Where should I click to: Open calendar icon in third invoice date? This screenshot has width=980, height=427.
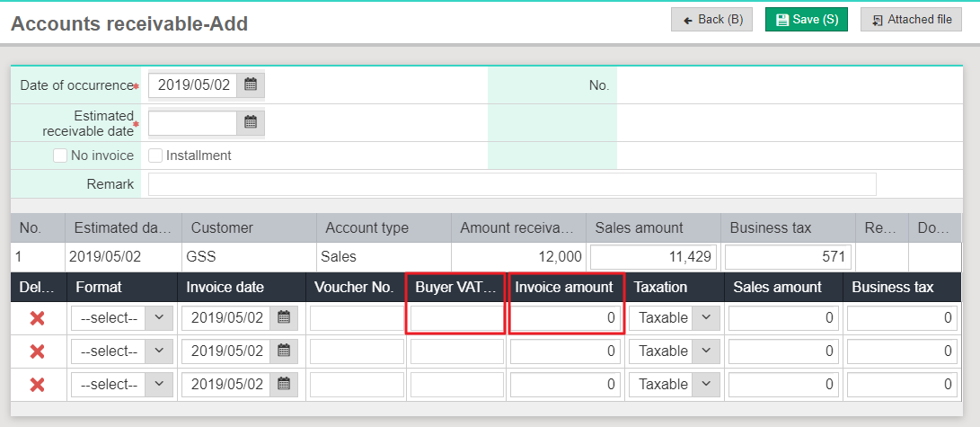pos(283,385)
